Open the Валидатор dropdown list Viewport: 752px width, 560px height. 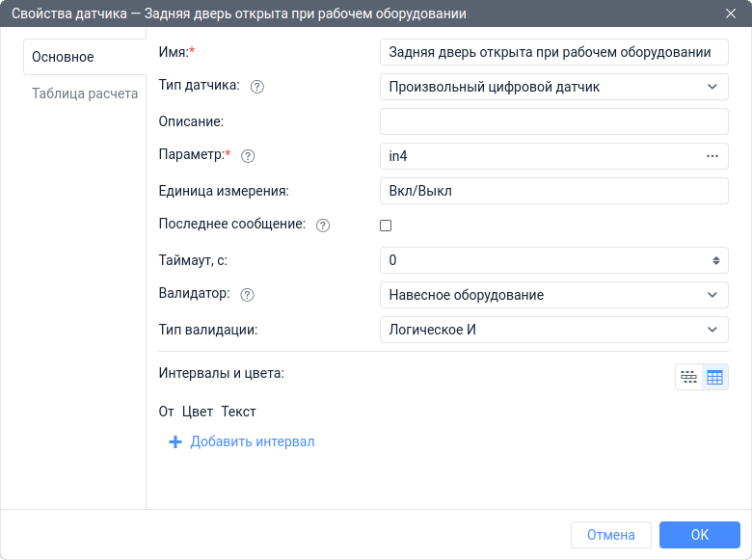[554, 295]
